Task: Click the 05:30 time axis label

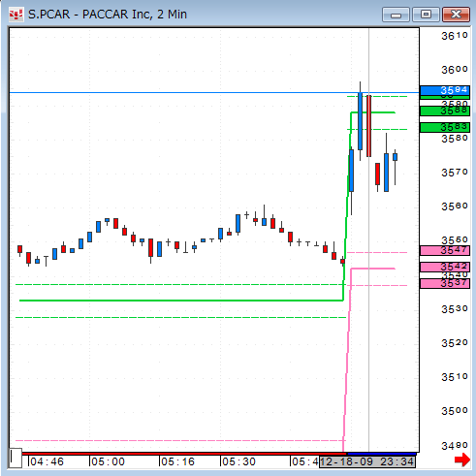Action: click(238, 461)
